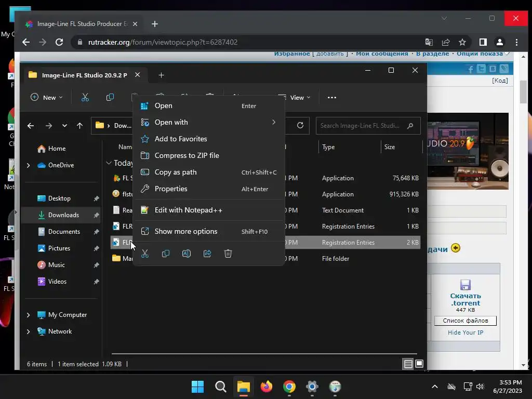
Task: Click the Hide Your IP link
Action: [x=465, y=332]
